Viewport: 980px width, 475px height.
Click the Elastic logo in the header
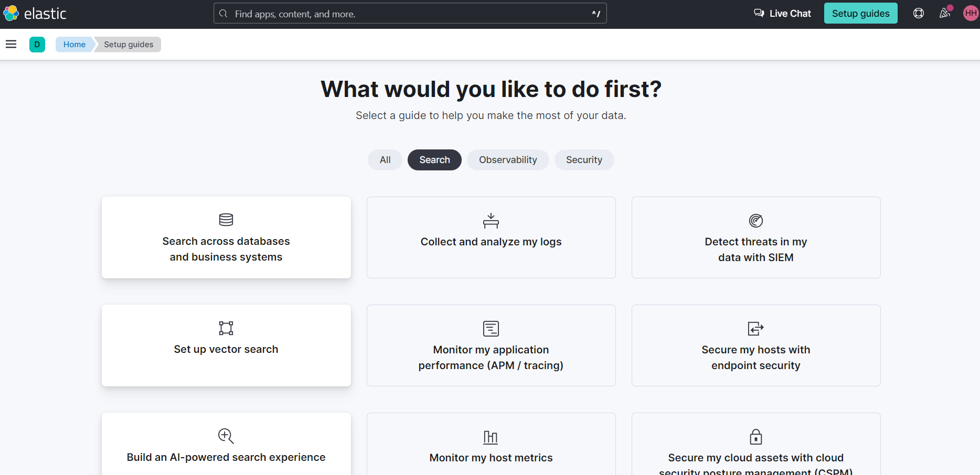[35, 14]
